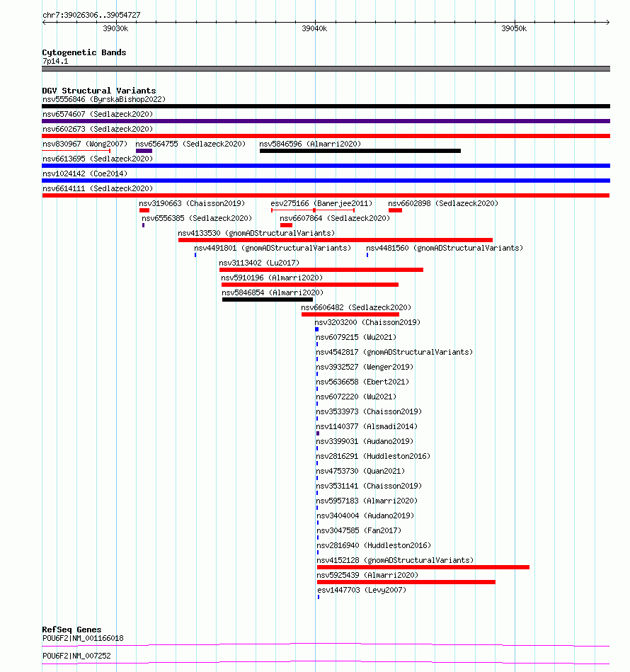The height and width of the screenshot is (672, 630).
Task: Click nsv3932527 (Wenger2019) label
Action: pyautogui.click(x=365, y=368)
